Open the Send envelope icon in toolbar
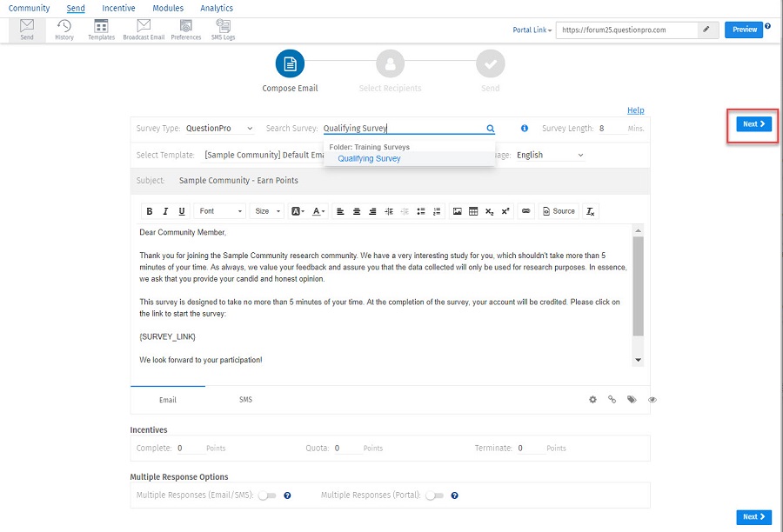Viewport: 783px width, 532px height. (x=27, y=30)
